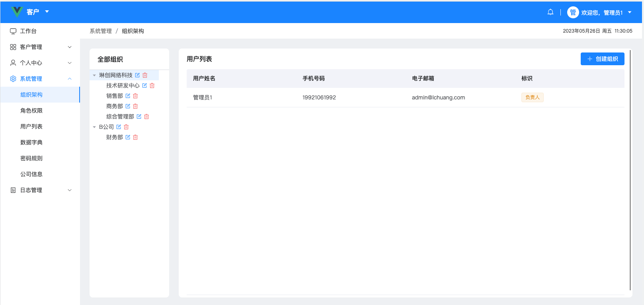Image resolution: width=644 pixels, height=305 pixels.
Task: Delete B公司 organization
Action: [126, 127]
